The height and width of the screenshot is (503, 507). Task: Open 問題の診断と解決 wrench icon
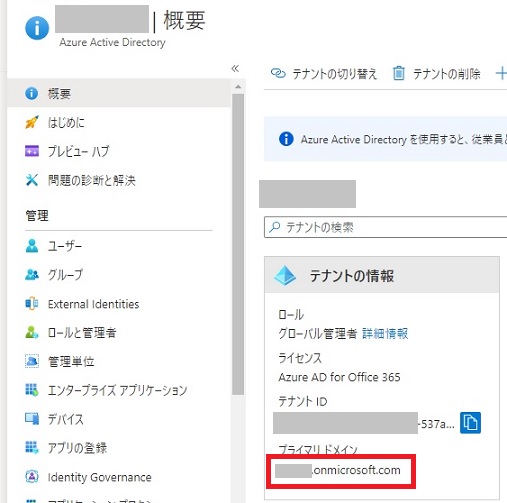pyautogui.click(x=32, y=180)
